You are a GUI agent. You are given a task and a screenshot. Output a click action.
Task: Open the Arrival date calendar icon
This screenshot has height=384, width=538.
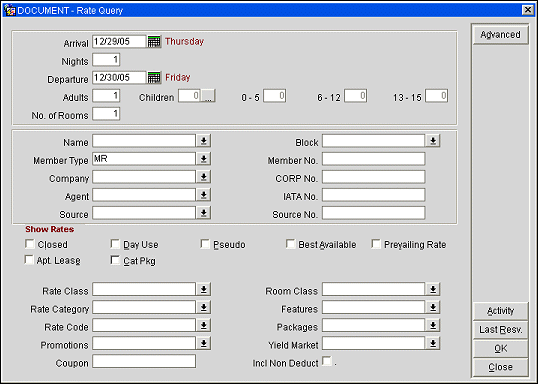[x=154, y=42]
